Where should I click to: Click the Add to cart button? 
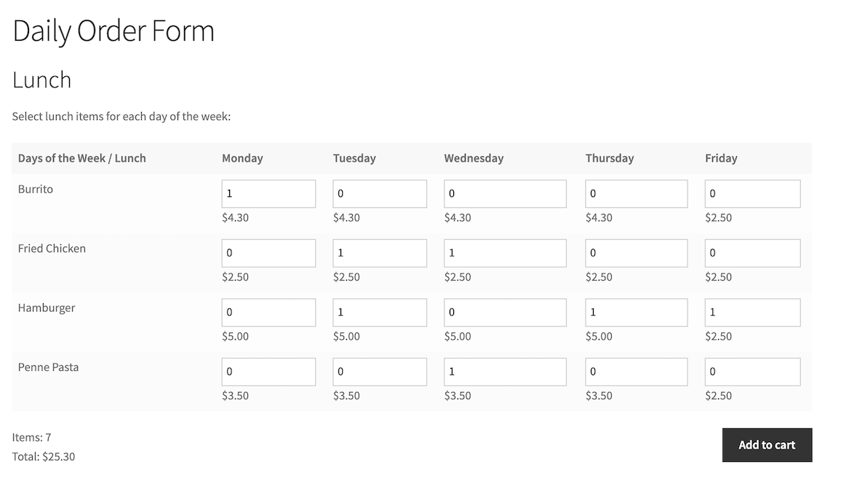pos(767,445)
